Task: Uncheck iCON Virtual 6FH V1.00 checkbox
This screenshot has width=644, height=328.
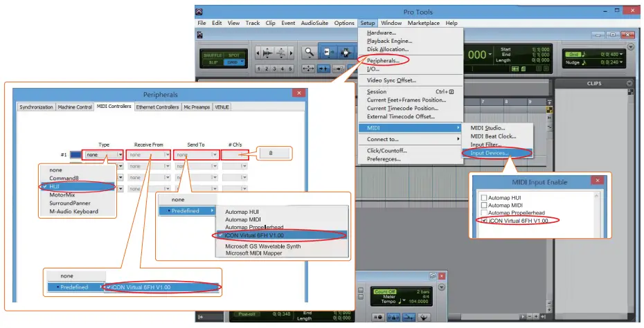Action: pyautogui.click(x=484, y=221)
